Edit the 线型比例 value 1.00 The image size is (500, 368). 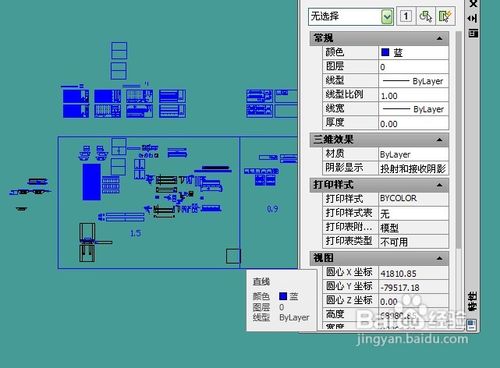point(413,95)
